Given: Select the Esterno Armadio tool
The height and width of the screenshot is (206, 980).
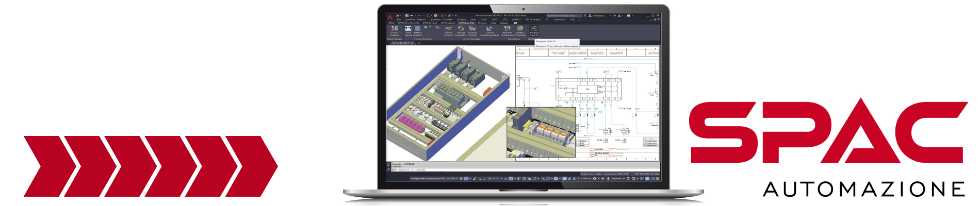Looking at the screenshot, I should (418, 30).
